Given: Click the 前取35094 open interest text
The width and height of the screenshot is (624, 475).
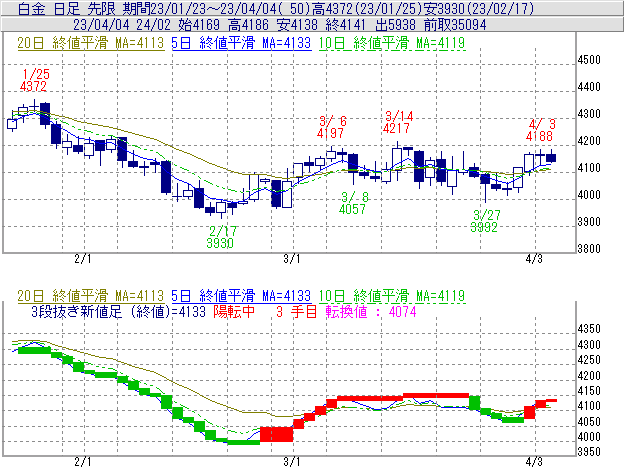Looking at the screenshot, I should pos(455,25).
